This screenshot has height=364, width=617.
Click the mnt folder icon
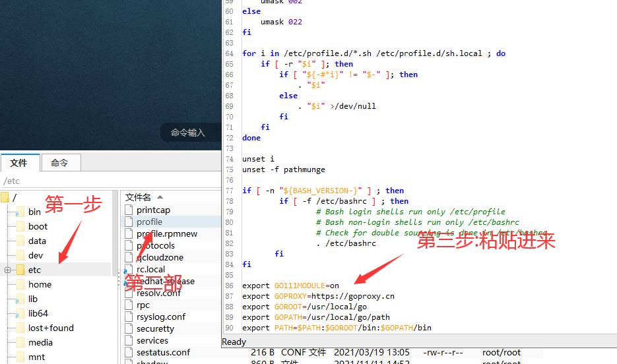pos(21,357)
